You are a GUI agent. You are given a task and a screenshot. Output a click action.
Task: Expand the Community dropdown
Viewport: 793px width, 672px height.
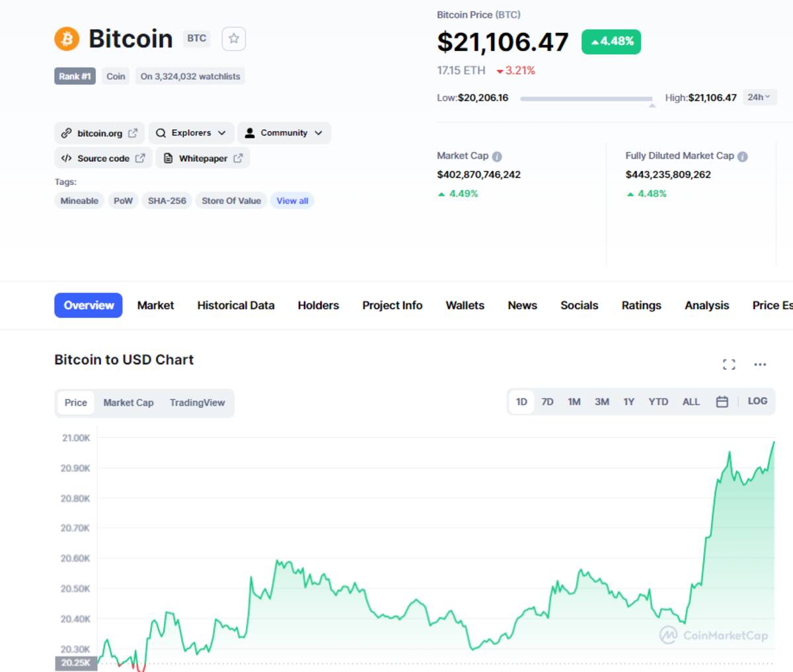tap(283, 133)
